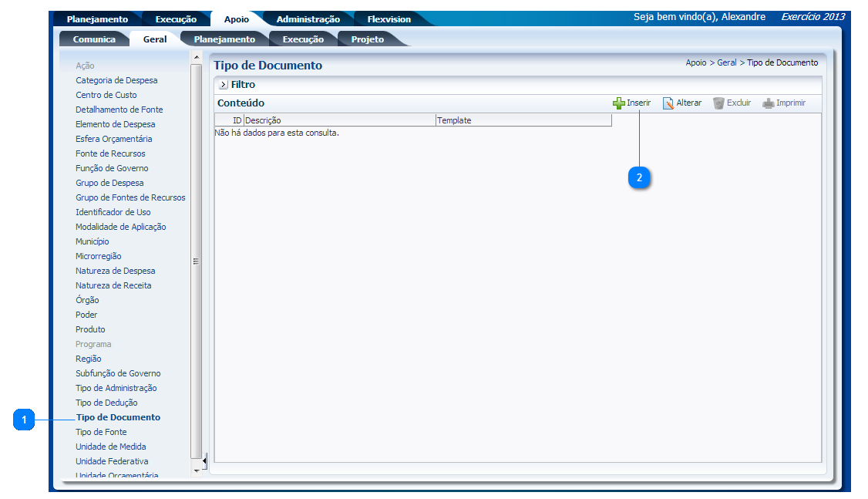
Task: Select the Projeto sub-tab
Action: pos(367,39)
